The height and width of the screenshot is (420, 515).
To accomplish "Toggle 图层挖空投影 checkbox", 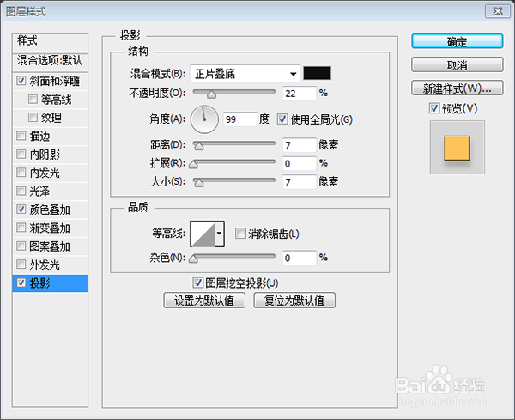I will pyautogui.click(x=197, y=283).
